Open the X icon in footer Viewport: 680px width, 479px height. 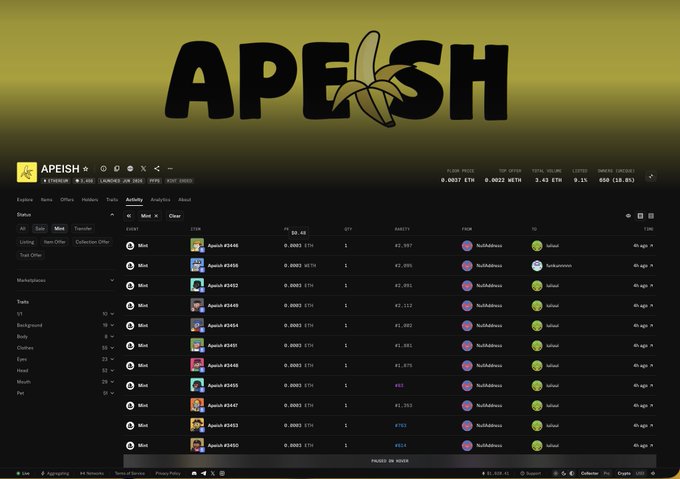(x=212, y=473)
